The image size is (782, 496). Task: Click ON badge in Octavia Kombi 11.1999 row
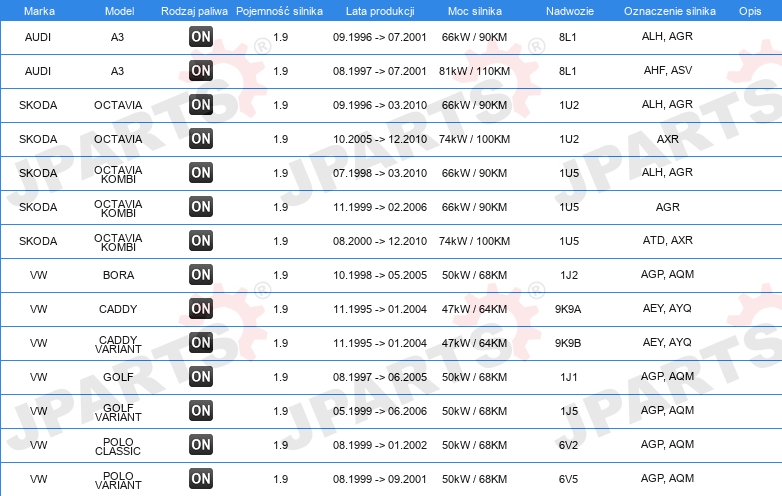(201, 206)
